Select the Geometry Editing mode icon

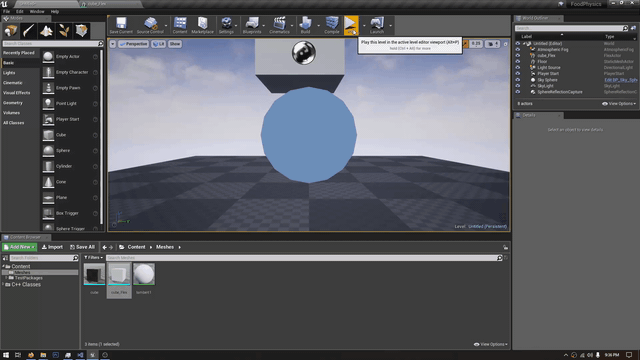(x=81, y=31)
